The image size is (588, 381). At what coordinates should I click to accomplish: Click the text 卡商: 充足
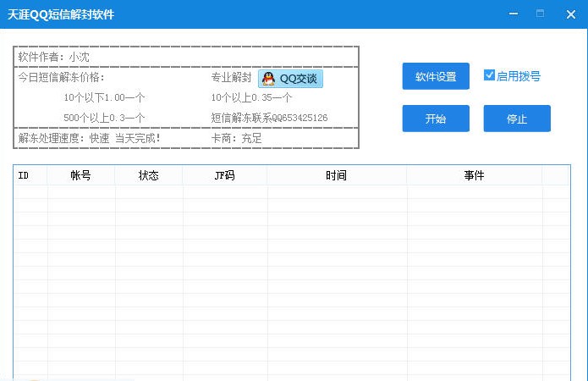tap(236, 138)
